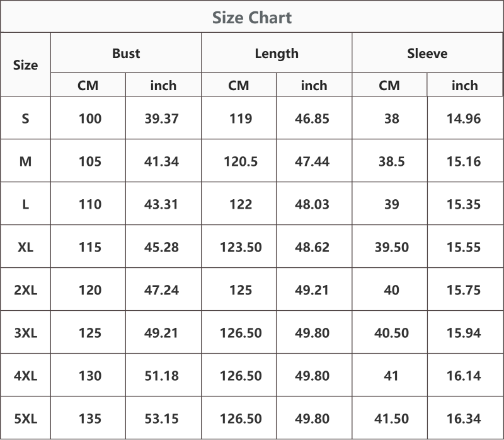Screen dimensions: 504x440
Task: Select sleeve inch value 15.35
Action: (464, 204)
